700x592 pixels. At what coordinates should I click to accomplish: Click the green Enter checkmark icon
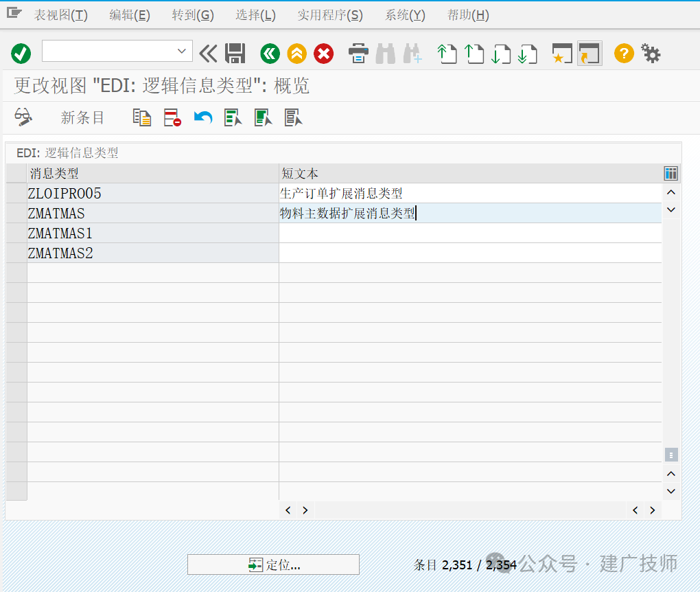(21, 54)
